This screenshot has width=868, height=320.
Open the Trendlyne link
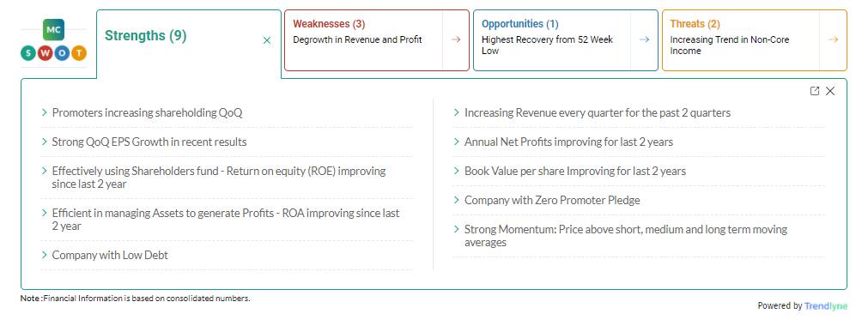tap(825, 305)
